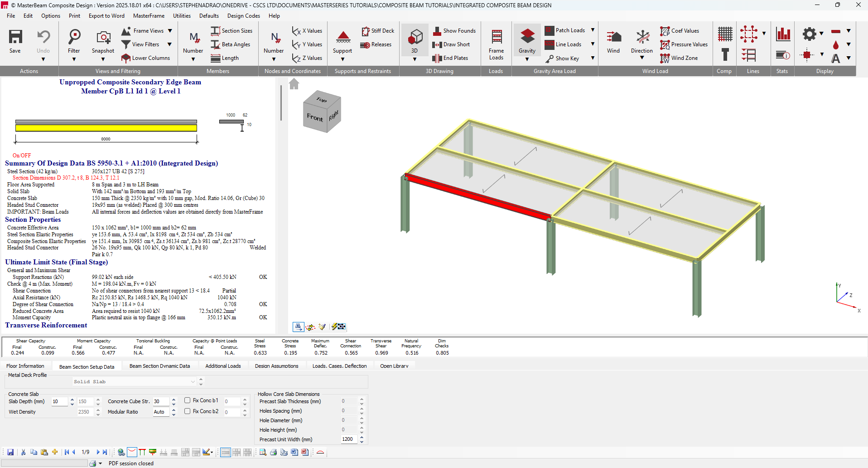The image size is (868, 468).
Task: Toggle the On/OFF link in results
Action: pyautogui.click(x=22, y=156)
